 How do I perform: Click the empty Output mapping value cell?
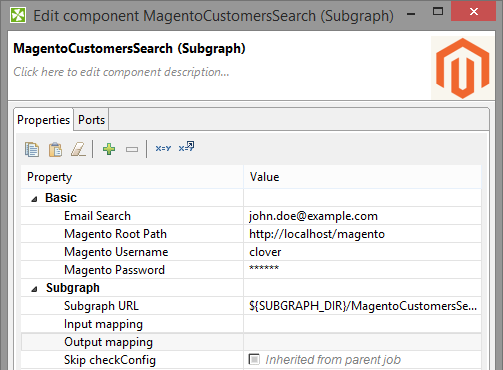pos(362,342)
